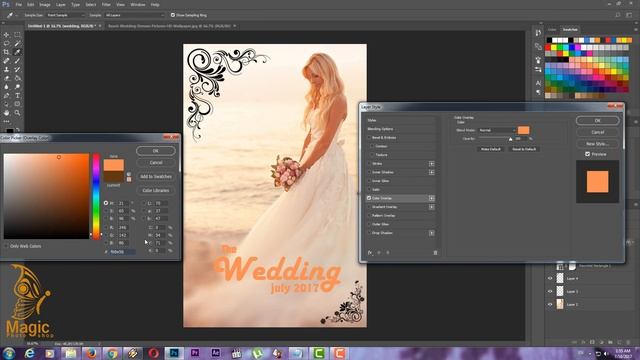Screen dimensions: 640x360
Task: Select the Pen tool
Action: coord(7,96)
